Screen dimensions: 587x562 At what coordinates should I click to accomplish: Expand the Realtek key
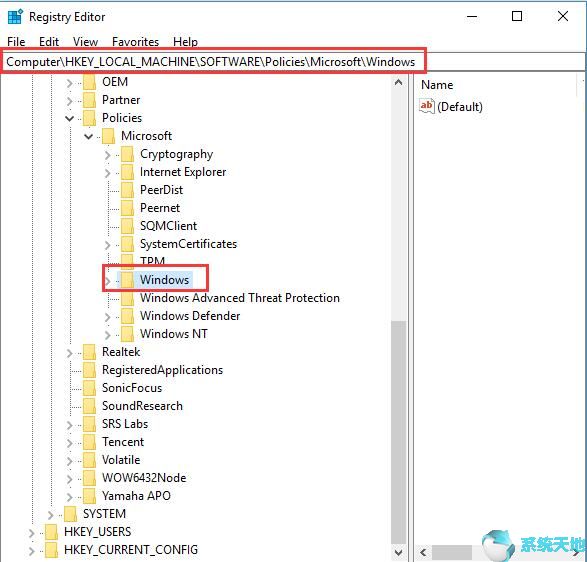pyautogui.click(x=70, y=353)
